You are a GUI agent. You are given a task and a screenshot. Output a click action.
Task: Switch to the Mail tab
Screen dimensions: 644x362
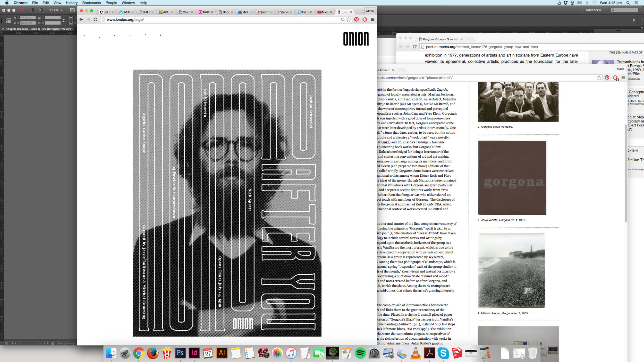(x=245, y=12)
